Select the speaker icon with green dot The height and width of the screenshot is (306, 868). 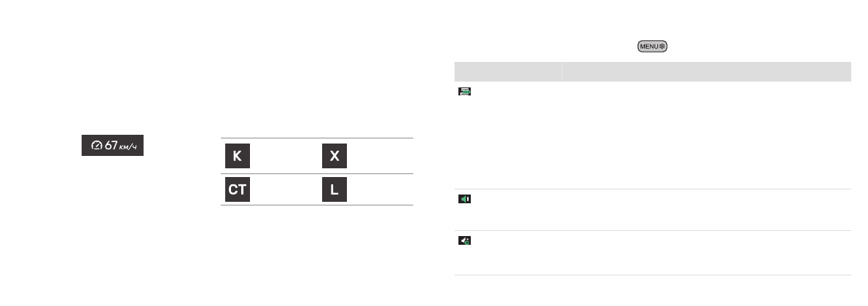(x=464, y=240)
